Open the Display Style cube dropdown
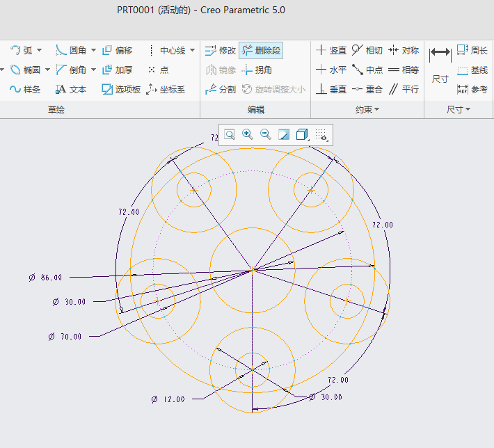 303,135
